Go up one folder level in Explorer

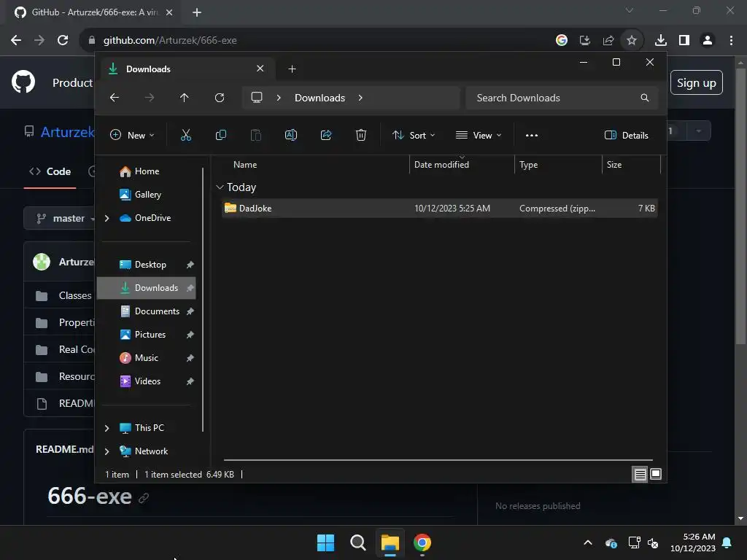[185, 98]
